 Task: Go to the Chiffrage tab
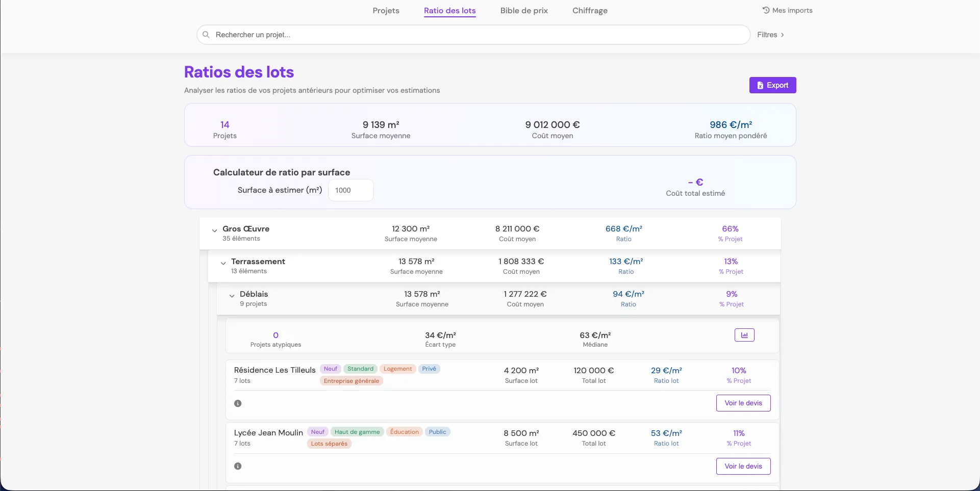pyautogui.click(x=590, y=11)
